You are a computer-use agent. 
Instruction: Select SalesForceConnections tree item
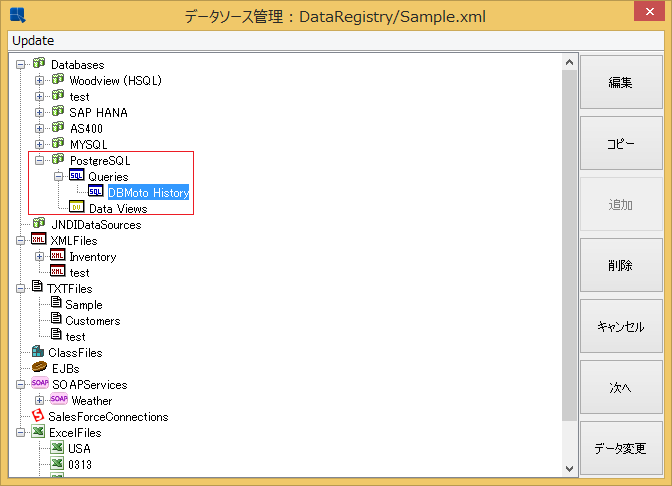pyautogui.click(x=108, y=417)
